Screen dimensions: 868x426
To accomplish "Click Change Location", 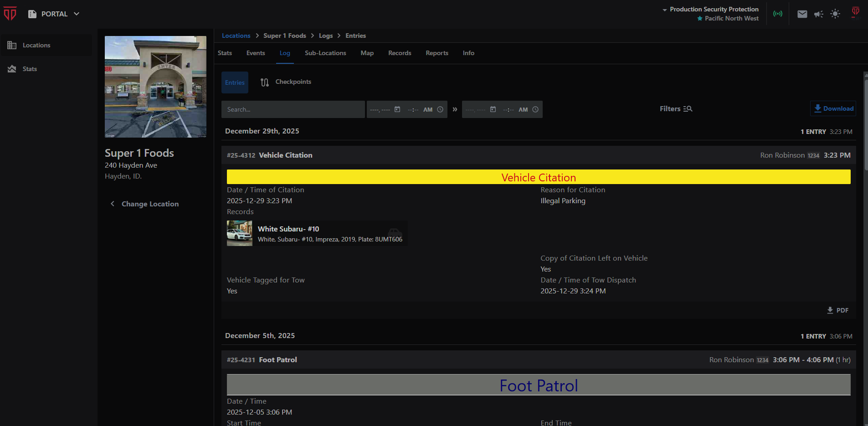I will pos(150,204).
